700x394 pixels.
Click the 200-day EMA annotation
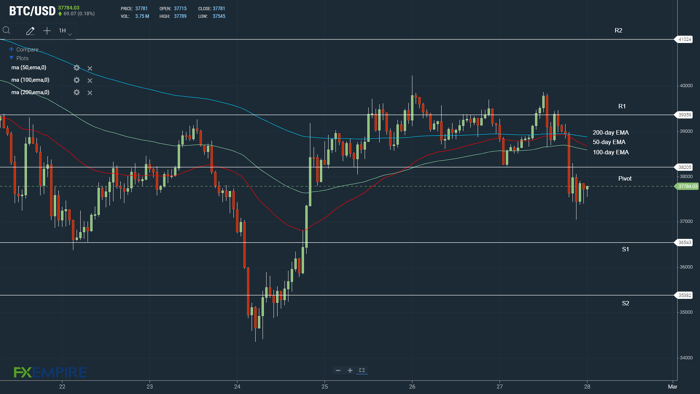(x=611, y=133)
